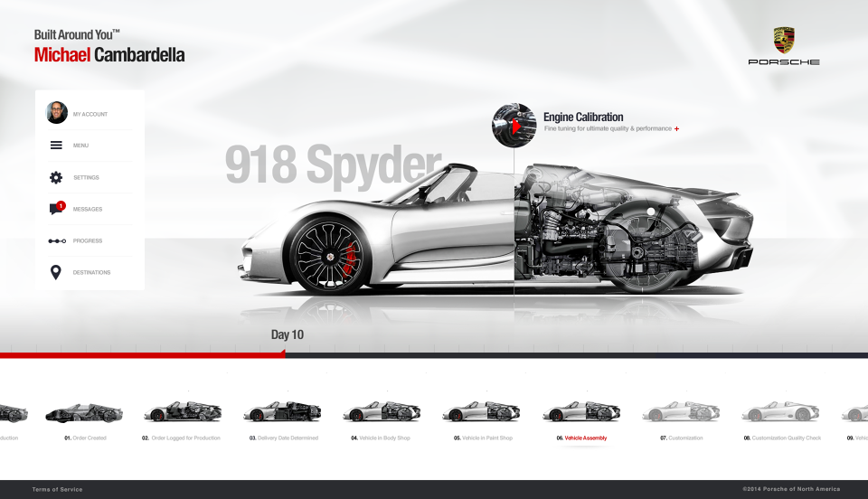Click the 918 Spyder car image

496,229
